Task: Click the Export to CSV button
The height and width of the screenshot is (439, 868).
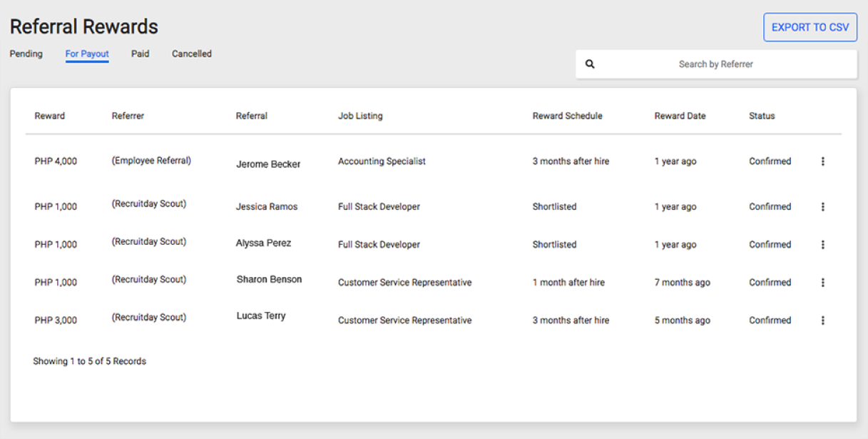Action: (810, 27)
